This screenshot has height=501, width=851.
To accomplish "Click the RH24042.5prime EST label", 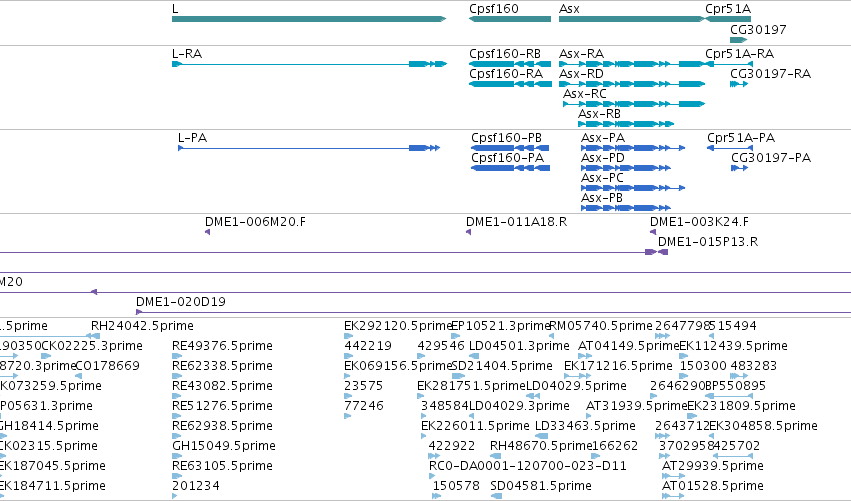I will tap(142, 326).
